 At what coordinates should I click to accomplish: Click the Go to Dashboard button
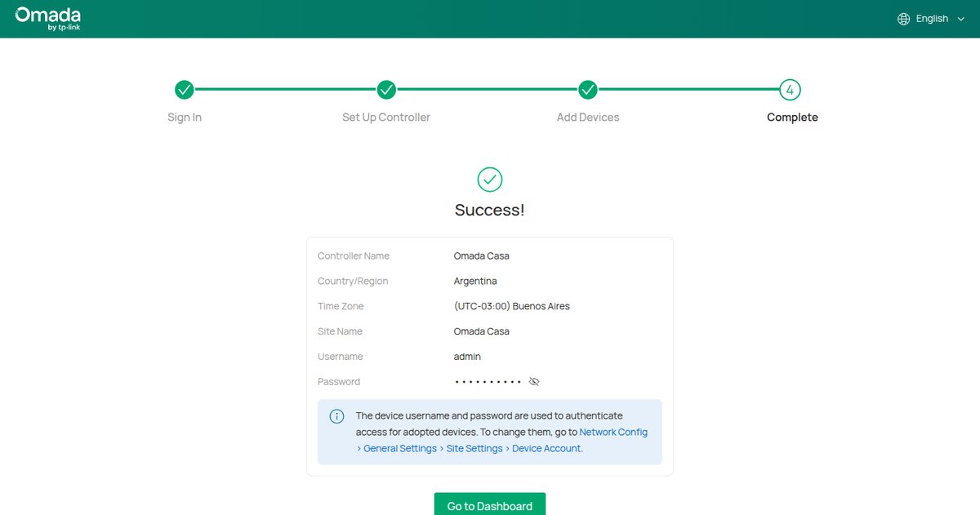(490, 504)
